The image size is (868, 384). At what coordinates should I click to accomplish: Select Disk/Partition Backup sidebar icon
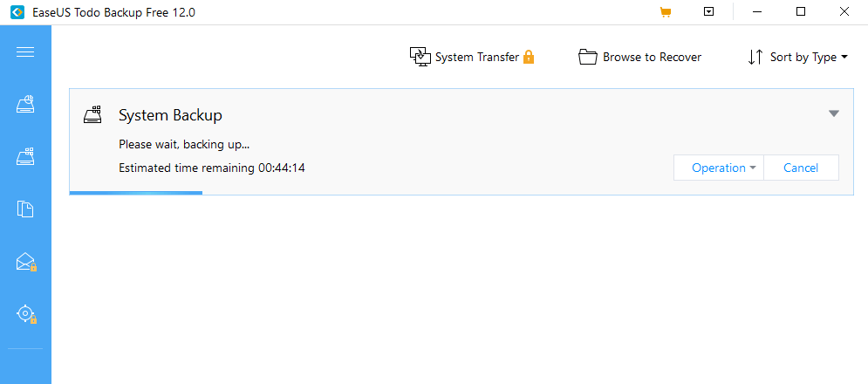[x=25, y=105]
